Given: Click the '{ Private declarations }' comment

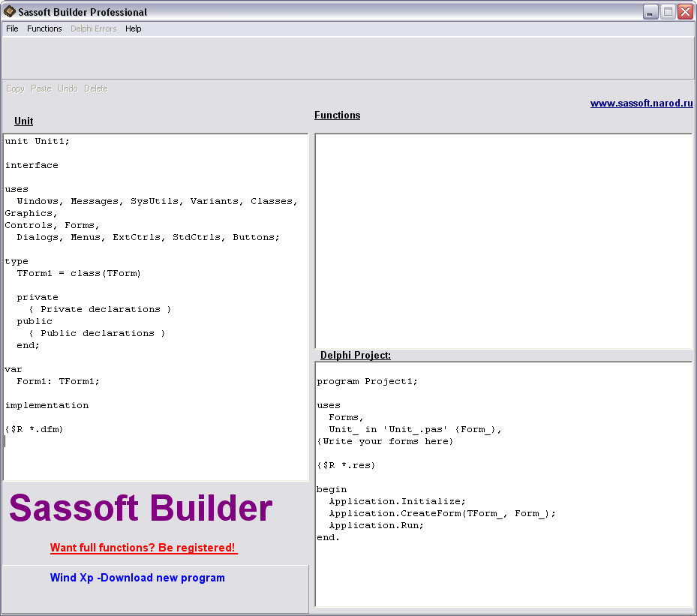Looking at the screenshot, I should point(100,309).
